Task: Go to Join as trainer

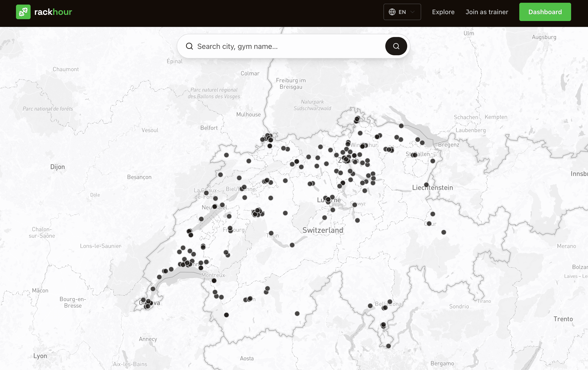Action: tap(487, 12)
